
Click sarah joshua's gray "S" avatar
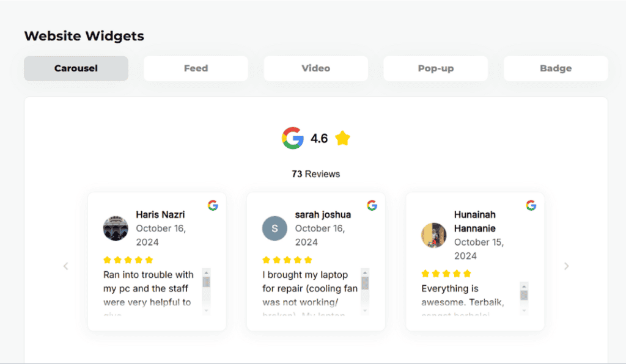pyautogui.click(x=274, y=228)
